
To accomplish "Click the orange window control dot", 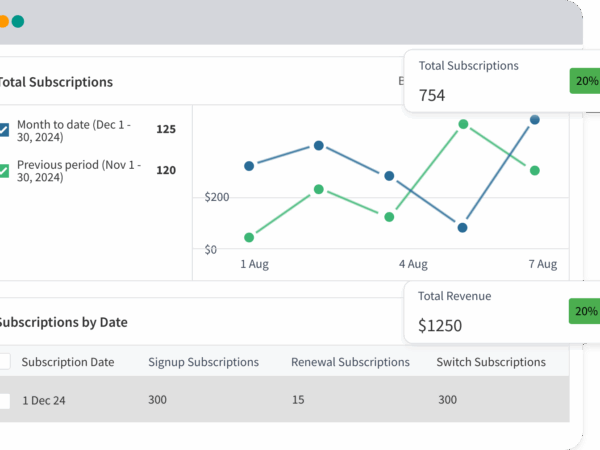I will click(3, 21).
